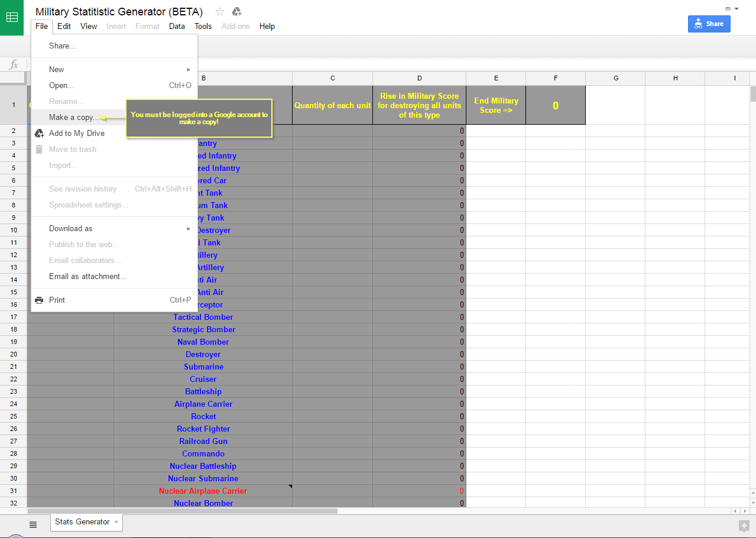Click the Rocket cell in row 25
This screenshot has width=756, height=538.
pos(203,417)
